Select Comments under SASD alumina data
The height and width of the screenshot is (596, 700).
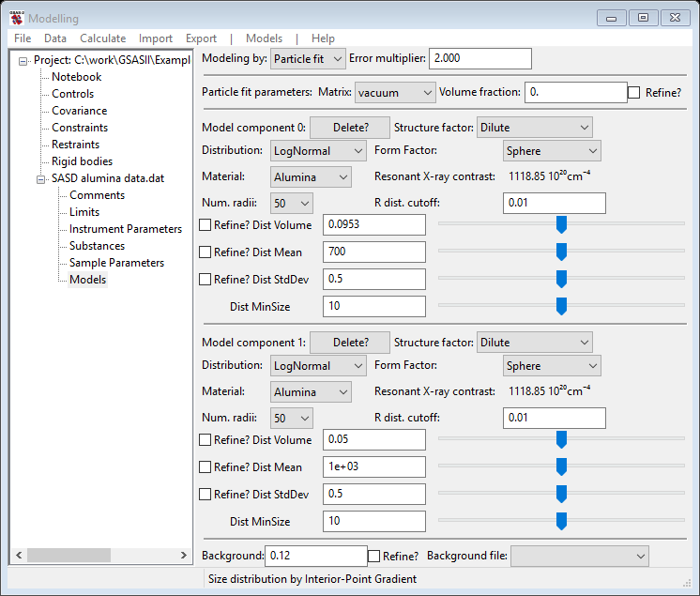(x=97, y=195)
